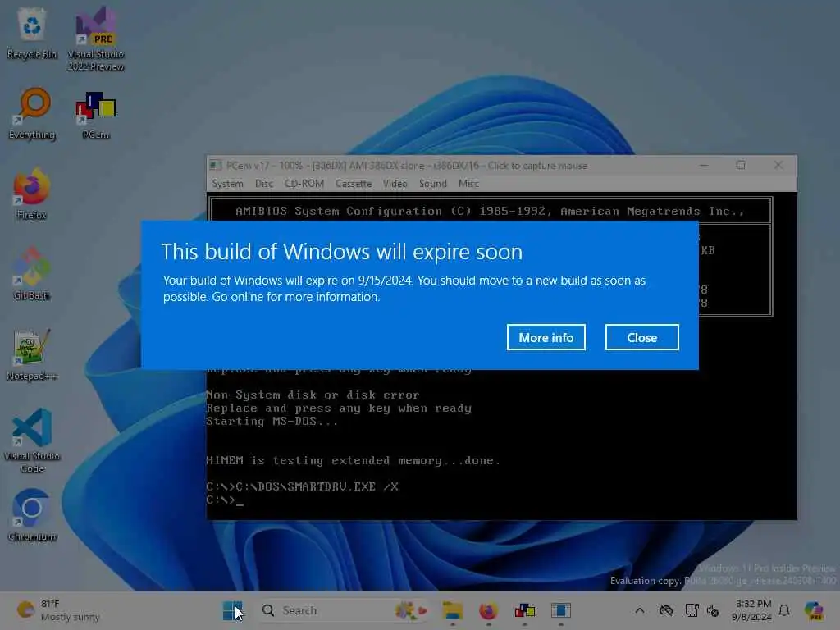Switch to the PCem app in the taskbar
Screen dimensions: 840x630
(524, 610)
